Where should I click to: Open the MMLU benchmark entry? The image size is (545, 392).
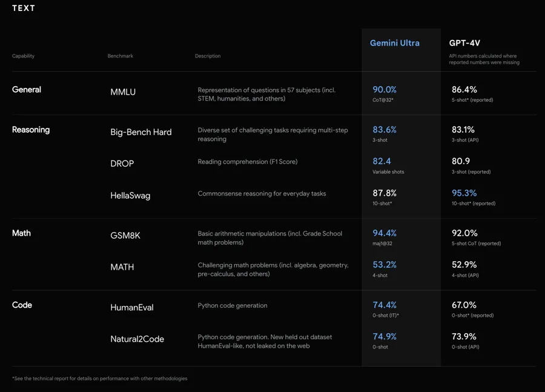click(x=123, y=92)
